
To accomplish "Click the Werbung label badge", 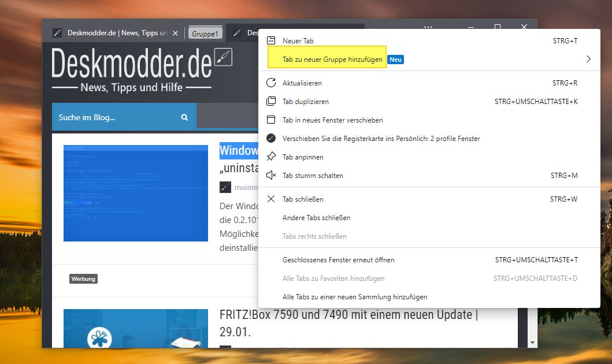I will point(83,278).
